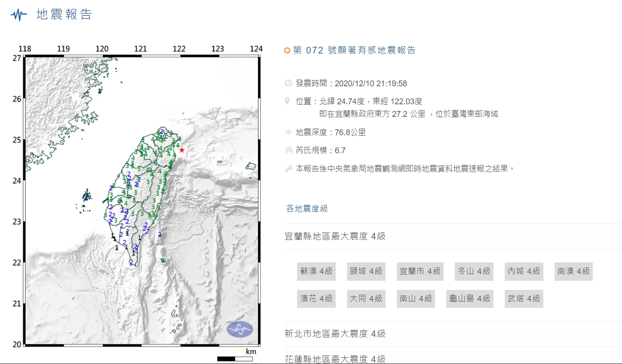622x364 pixels.
Task: Select the 龜山島 4級 station tag
Action: point(470,298)
